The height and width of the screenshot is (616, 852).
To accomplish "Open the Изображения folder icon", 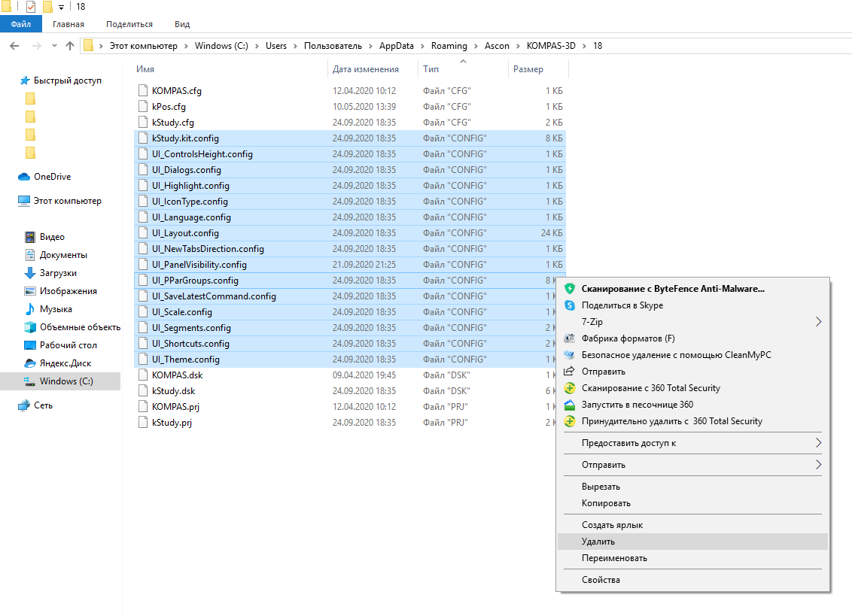I will pos(30,291).
